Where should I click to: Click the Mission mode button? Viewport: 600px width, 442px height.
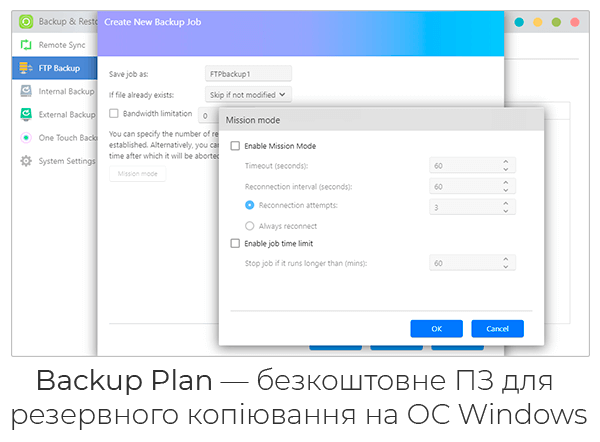137,174
